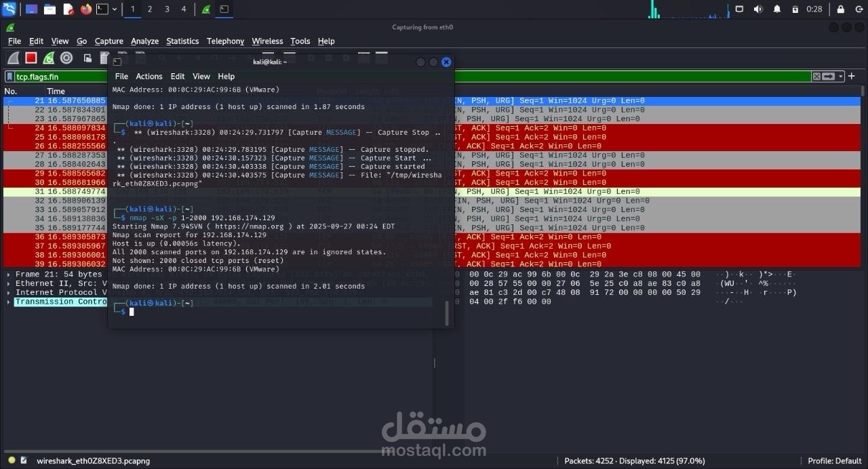Open the Kali applications menu
This screenshot has height=469, width=868.
pos(9,9)
